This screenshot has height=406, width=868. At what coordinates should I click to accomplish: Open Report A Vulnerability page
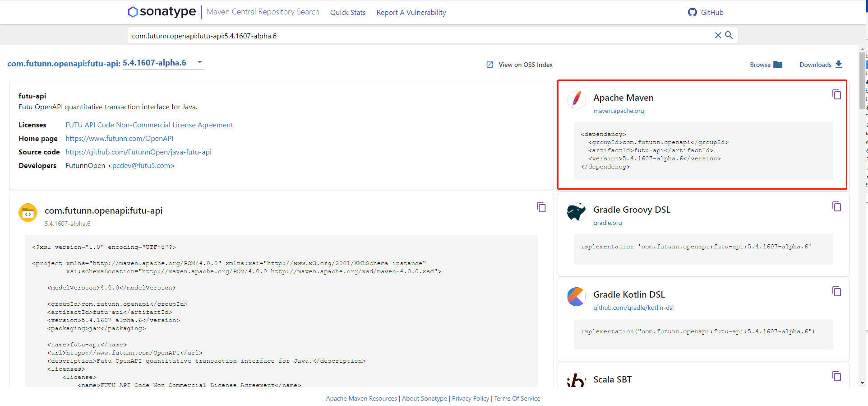click(411, 13)
